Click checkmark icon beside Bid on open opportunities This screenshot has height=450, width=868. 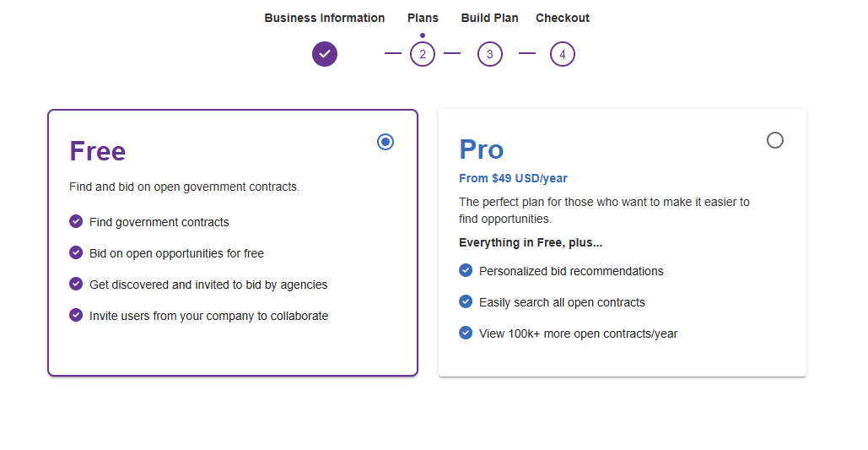click(x=76, y=252)
